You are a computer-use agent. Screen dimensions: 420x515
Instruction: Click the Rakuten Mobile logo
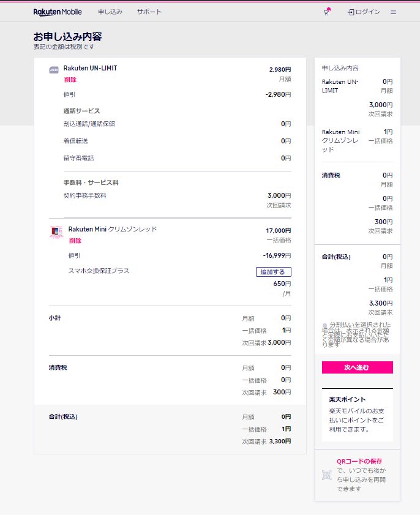click(x=58, y=12)
